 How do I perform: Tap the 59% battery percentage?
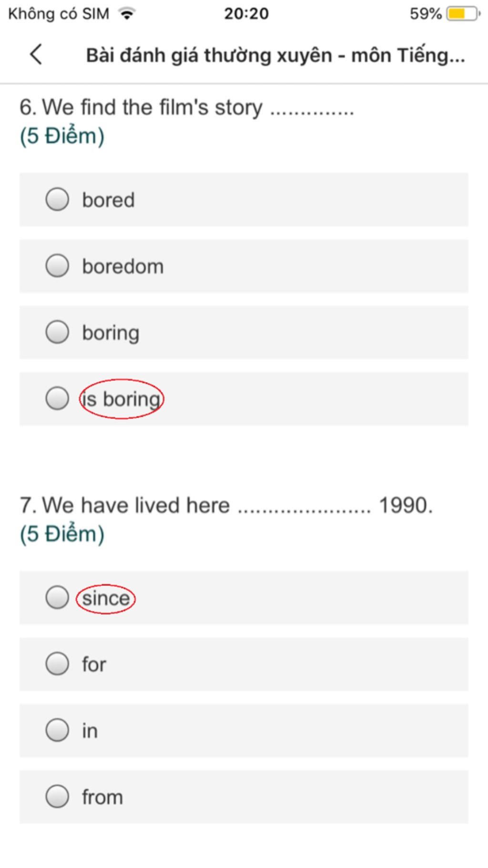pyautogui.click(x=425, y=14)
